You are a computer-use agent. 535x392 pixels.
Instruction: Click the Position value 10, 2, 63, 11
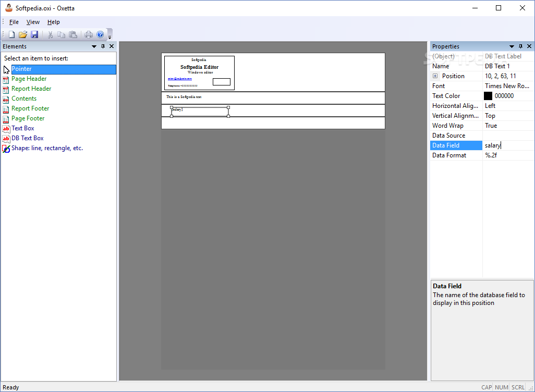508,76
